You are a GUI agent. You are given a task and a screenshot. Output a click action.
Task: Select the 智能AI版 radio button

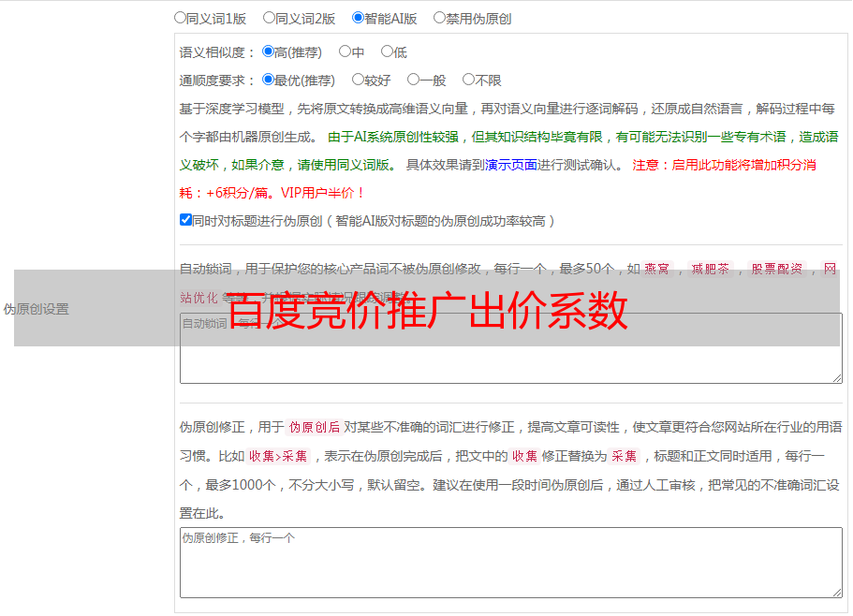point(358,17)
